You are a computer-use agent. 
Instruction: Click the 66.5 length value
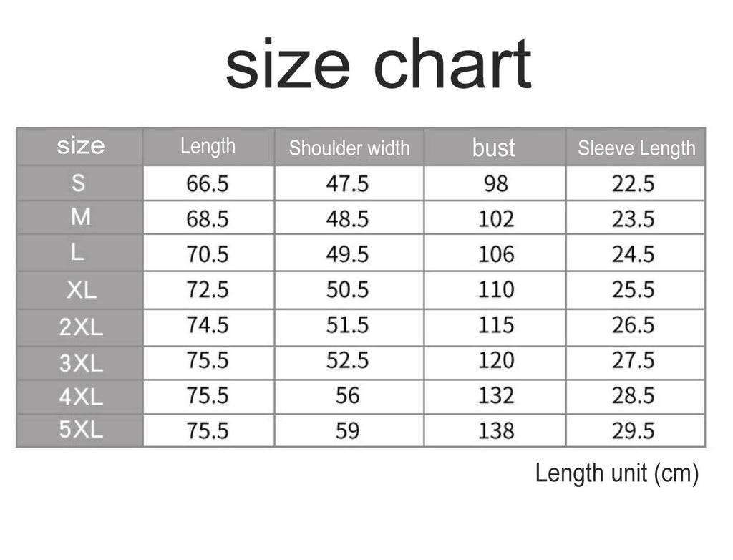(208, 184)
